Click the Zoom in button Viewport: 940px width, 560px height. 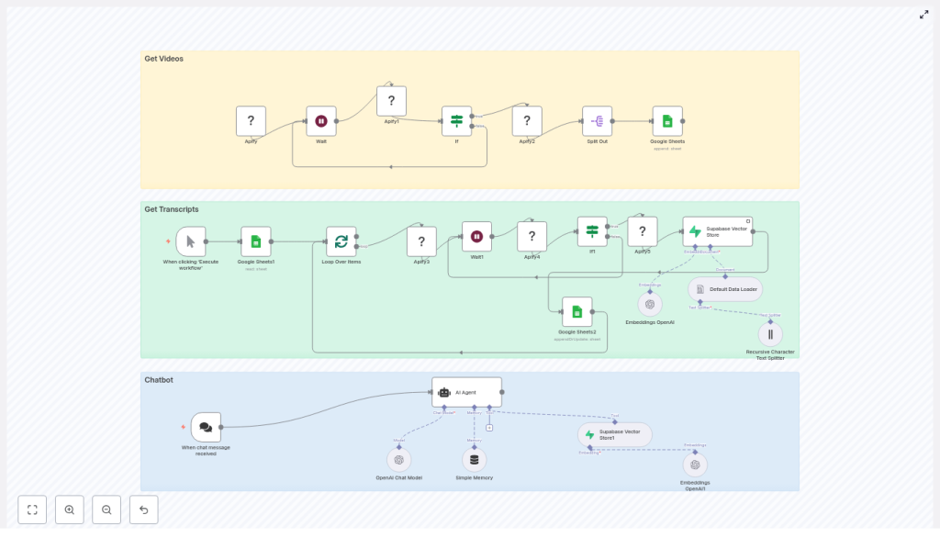point(70,510)
